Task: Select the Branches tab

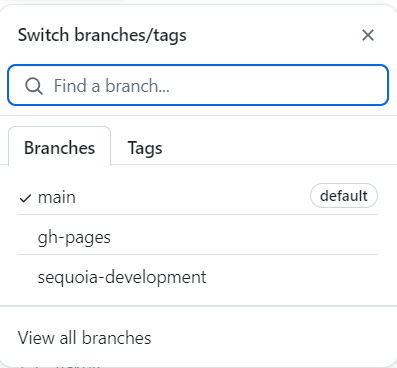Action: (x=59, y=147)
